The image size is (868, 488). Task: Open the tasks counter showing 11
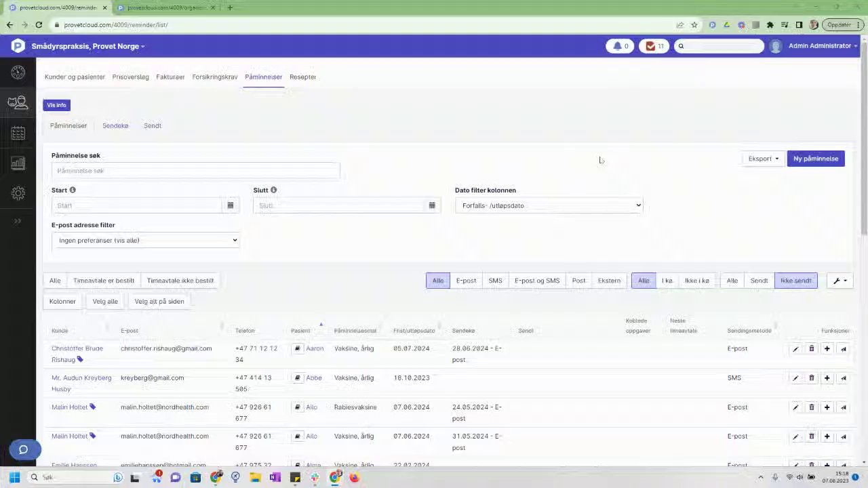coord(654,46)
